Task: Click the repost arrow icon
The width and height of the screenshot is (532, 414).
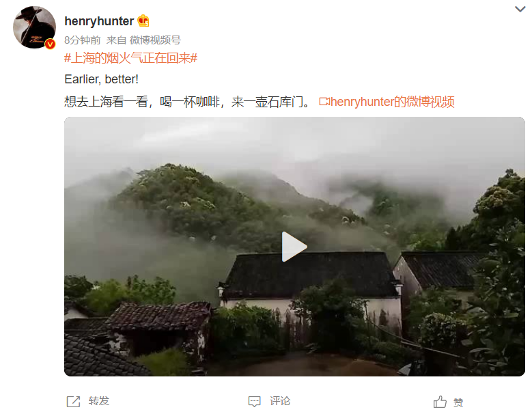Action: 73,402
